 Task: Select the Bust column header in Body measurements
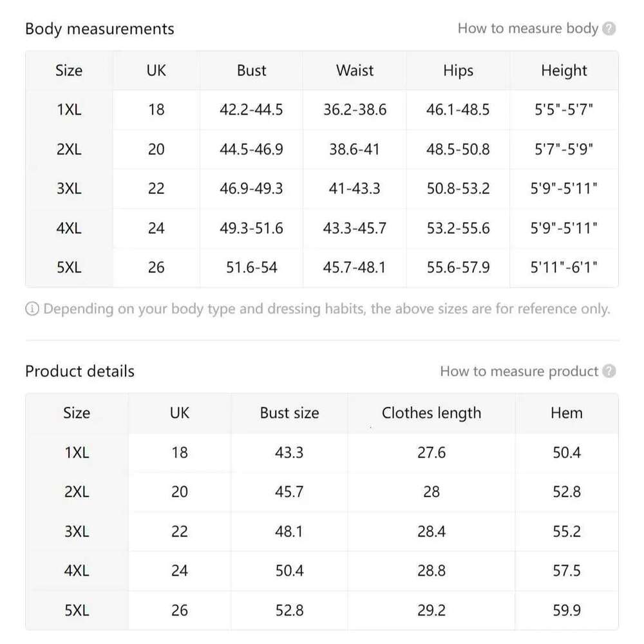[x=251, y=71]
